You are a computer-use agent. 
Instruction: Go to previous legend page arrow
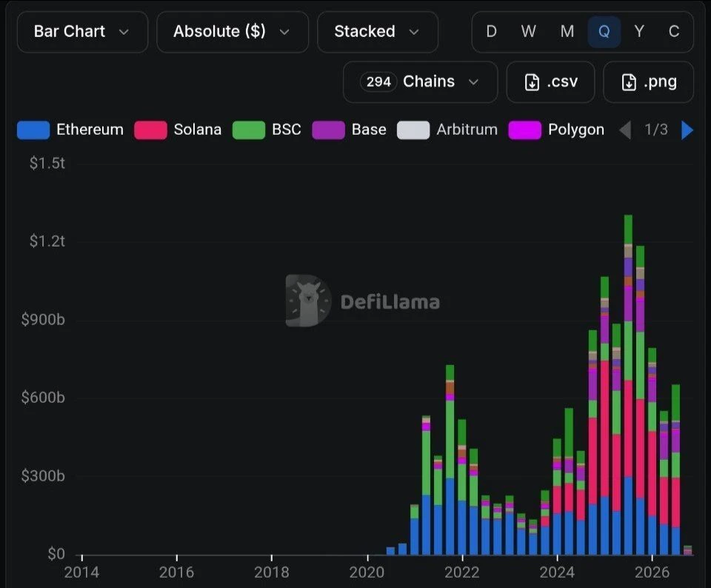click(x=625, y=130)
